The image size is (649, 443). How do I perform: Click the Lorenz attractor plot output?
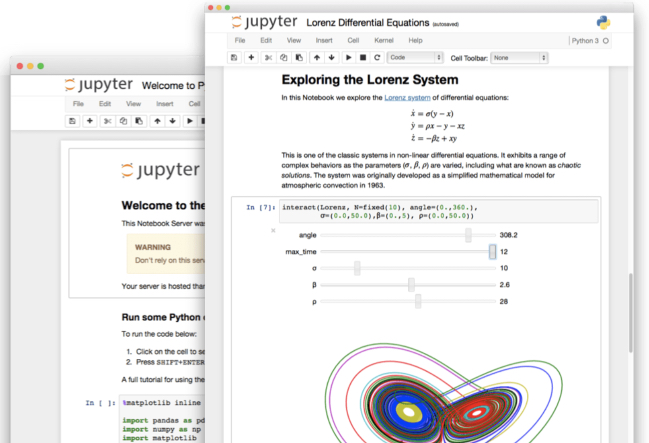click(443, 391)
